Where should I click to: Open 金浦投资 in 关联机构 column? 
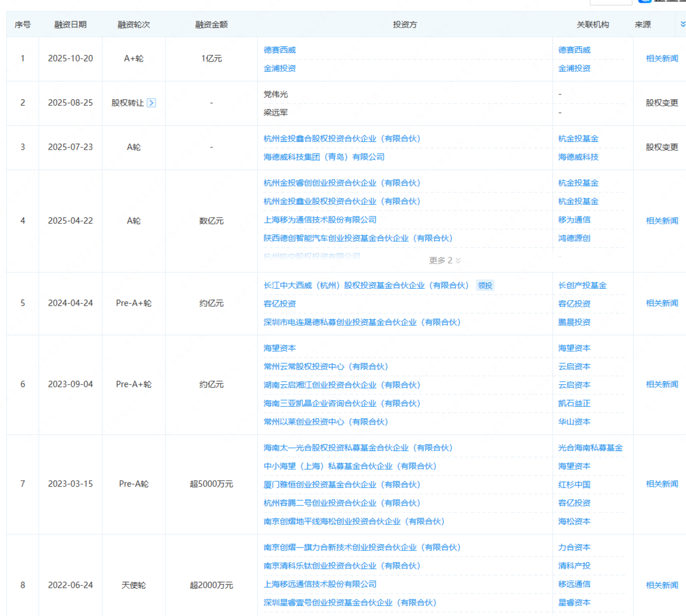[x=574, y=69]
